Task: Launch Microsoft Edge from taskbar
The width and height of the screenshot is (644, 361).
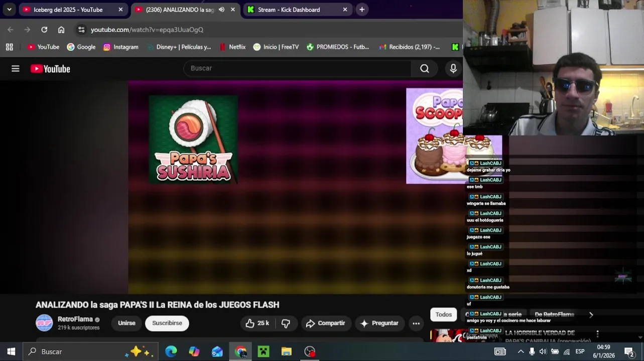Action: [x=171, y=351]
